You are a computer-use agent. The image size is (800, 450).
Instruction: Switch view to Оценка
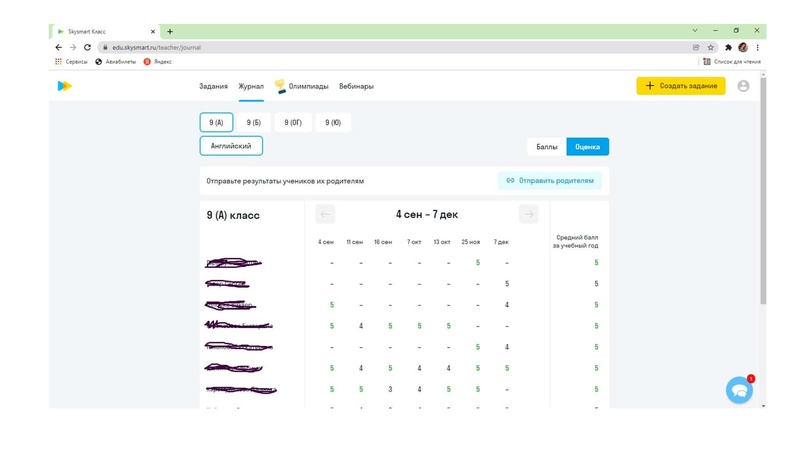click(587, 147)
